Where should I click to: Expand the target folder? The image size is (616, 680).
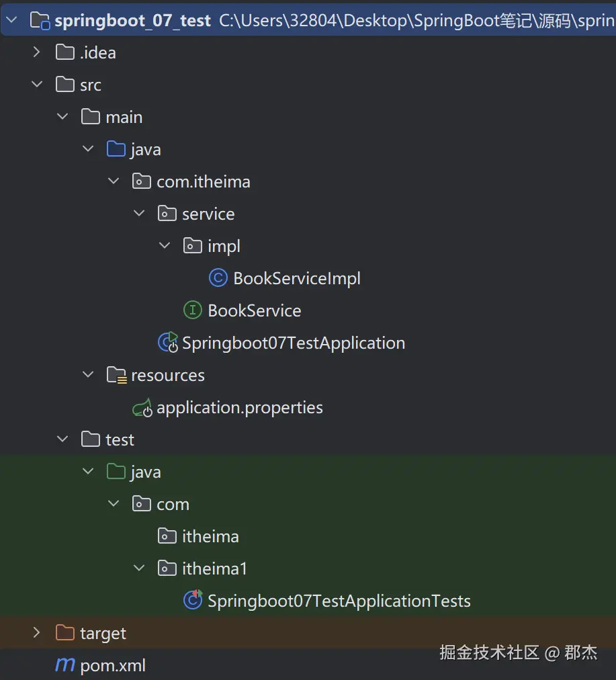pos(37,633)
